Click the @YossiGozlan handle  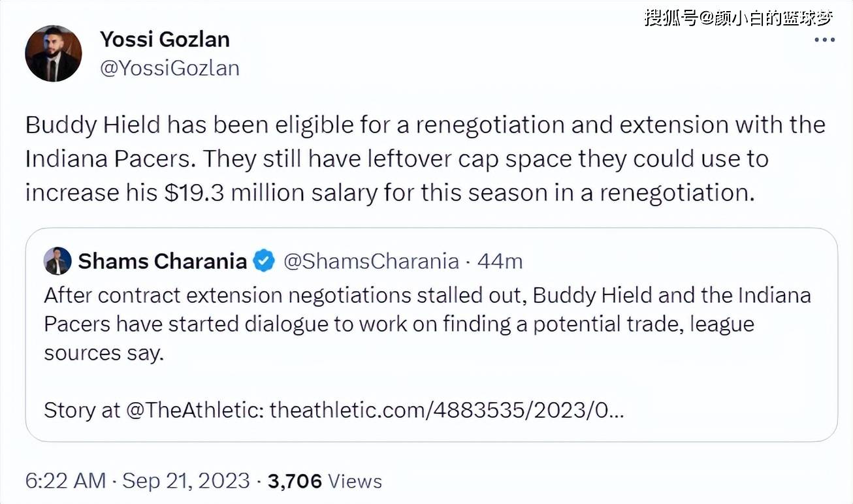coord(169,68)
